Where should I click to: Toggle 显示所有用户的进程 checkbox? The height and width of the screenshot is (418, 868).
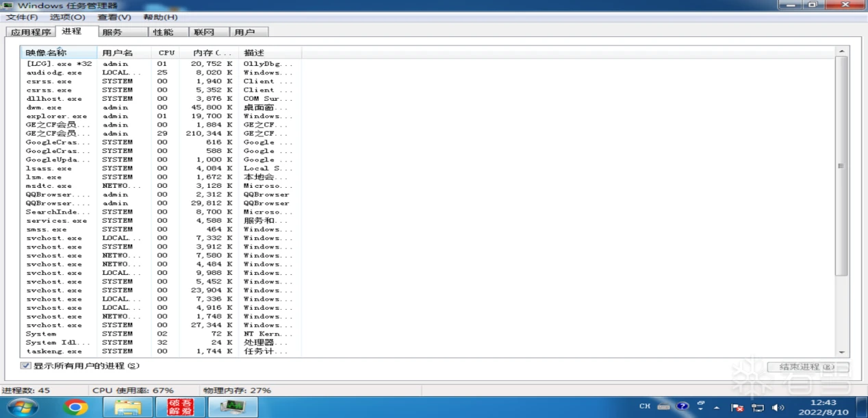coord(26,366)
